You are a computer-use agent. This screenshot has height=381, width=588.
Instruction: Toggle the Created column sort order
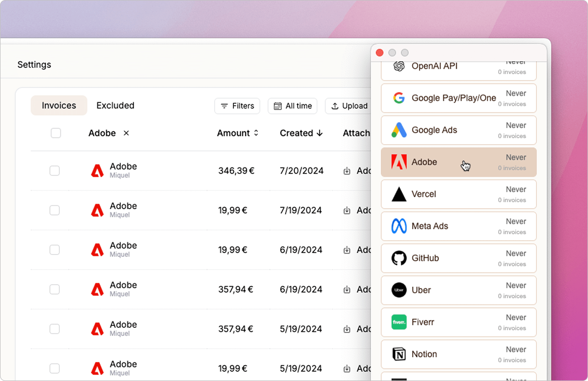301,133
